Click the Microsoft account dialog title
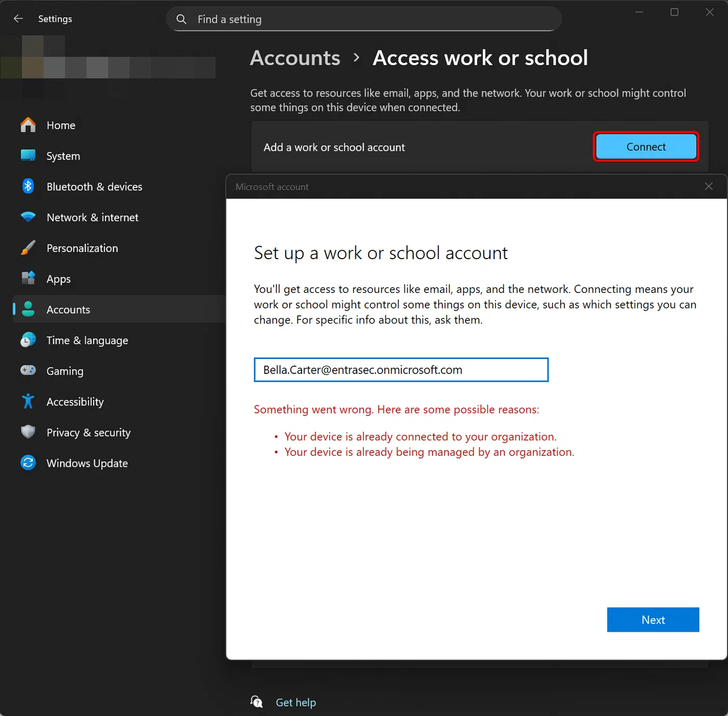This screenshot has height=716, width=728. tap(272, 187)
